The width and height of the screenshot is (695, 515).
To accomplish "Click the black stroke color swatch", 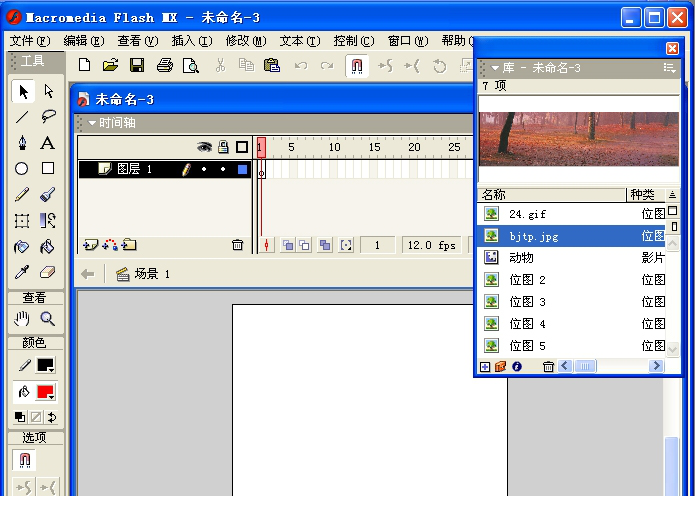I will pos(46,365).
